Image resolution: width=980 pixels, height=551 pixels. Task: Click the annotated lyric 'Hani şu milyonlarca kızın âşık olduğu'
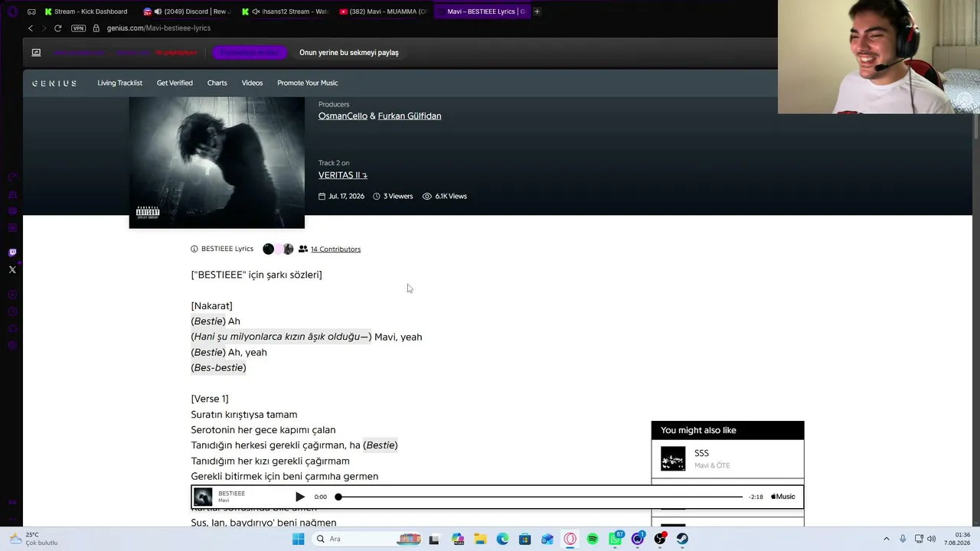(x=281, y=337)
